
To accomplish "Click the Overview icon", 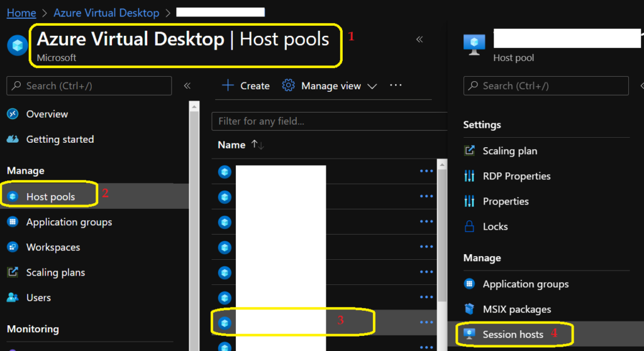I will click(13, 114).
